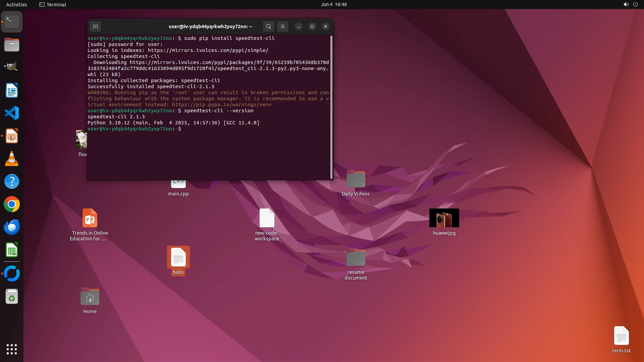The width and height of the screenshot is (644, 362).
Task: Show applications grid
Action: [12, 349]
